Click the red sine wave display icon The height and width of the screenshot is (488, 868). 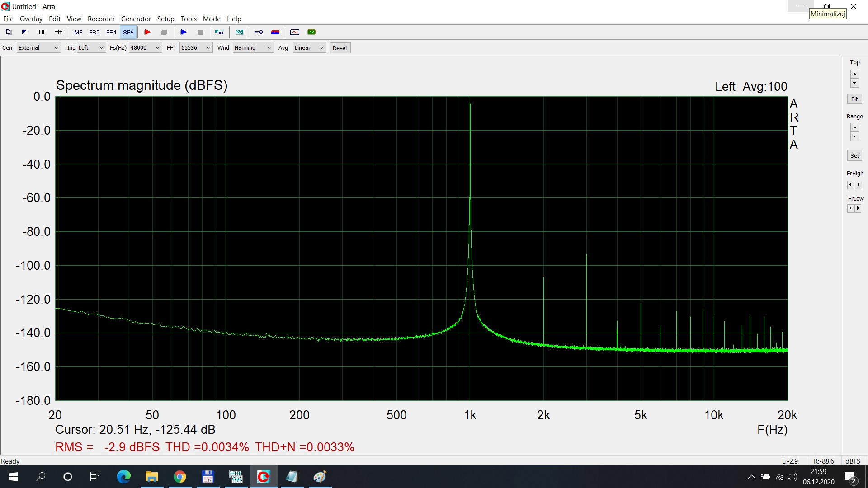[x=295, y=32]
